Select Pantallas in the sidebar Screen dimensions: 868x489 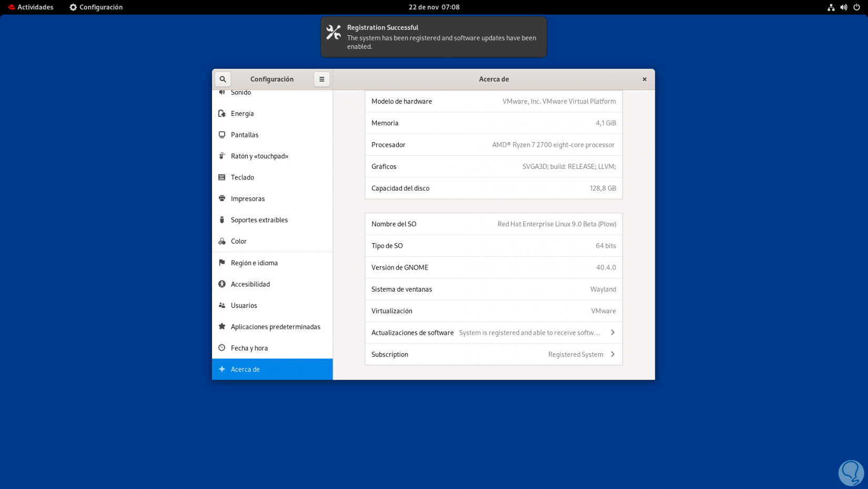(272, 135)
